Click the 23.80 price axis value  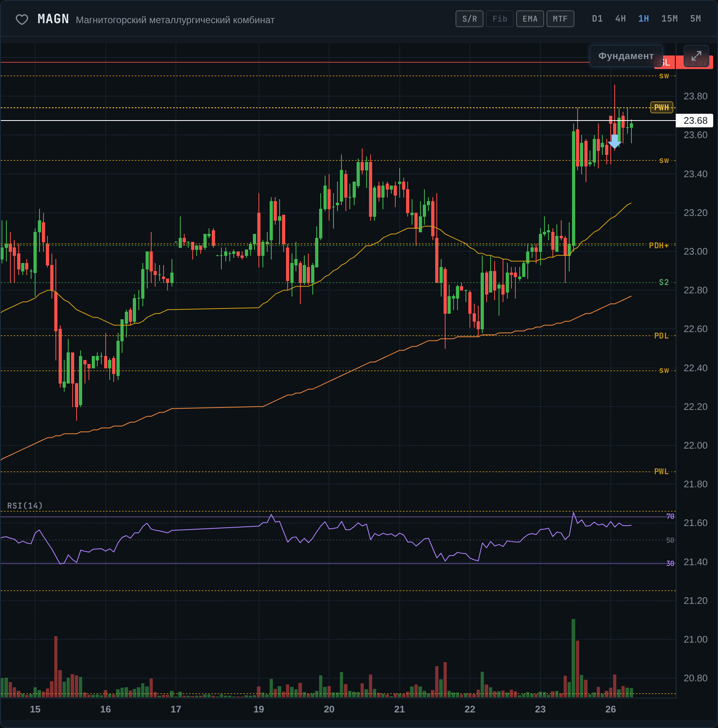(x=695, y=96)
